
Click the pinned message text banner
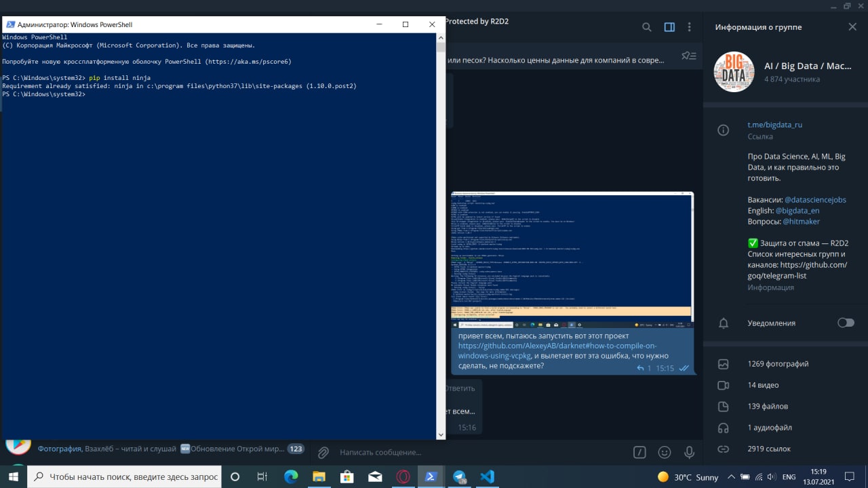tap(556, 60)
